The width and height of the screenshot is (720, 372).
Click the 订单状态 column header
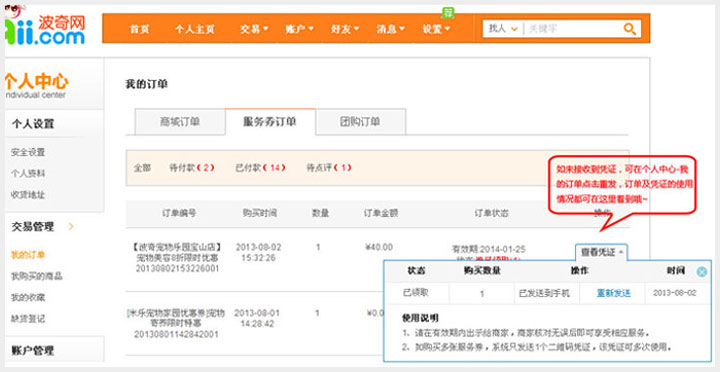pyautogui.click(x=491, y=214)
